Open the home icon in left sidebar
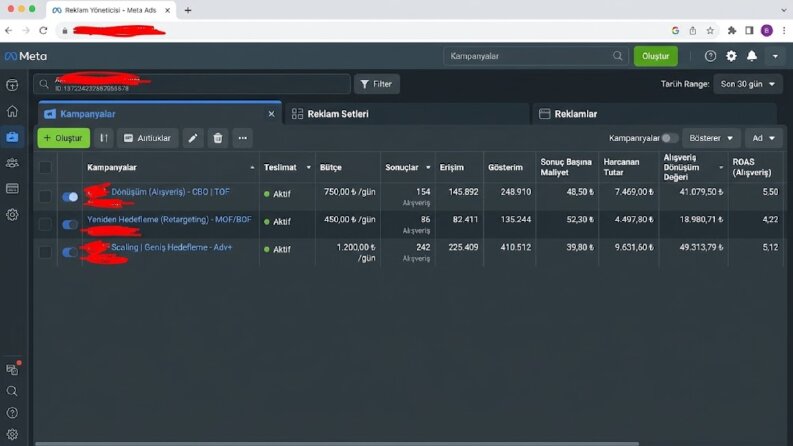Screen dimensions: 793x446 point(12,111)
